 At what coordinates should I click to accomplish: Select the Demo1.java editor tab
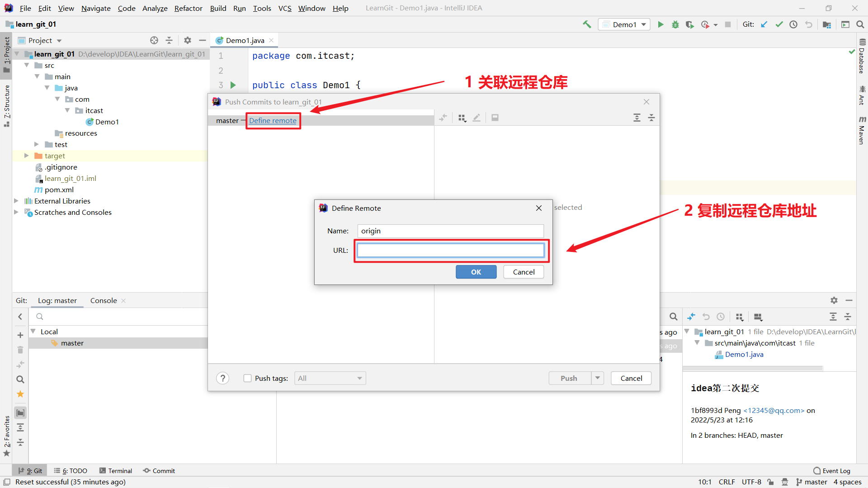coord(245,40)
